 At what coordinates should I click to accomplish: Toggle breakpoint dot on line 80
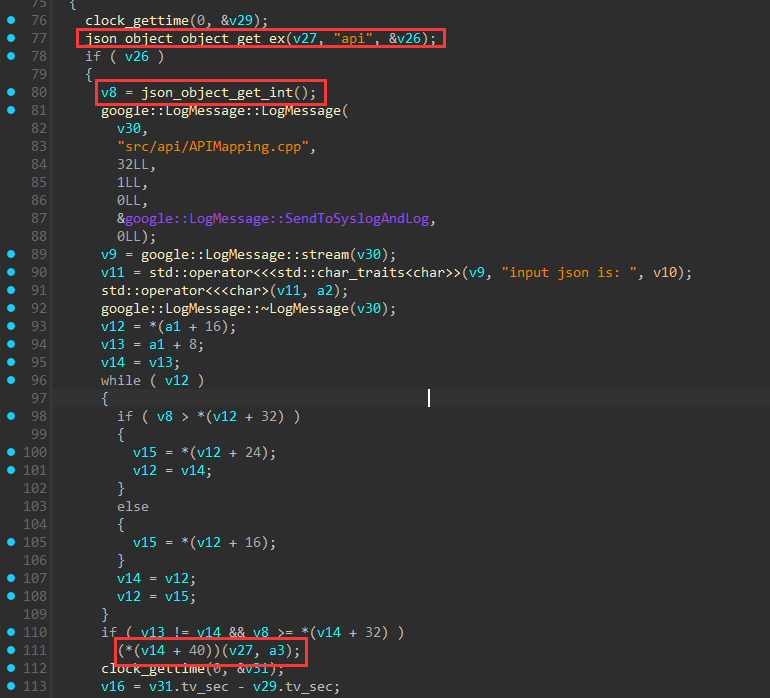pyautogui.click(x=11, y=93)
